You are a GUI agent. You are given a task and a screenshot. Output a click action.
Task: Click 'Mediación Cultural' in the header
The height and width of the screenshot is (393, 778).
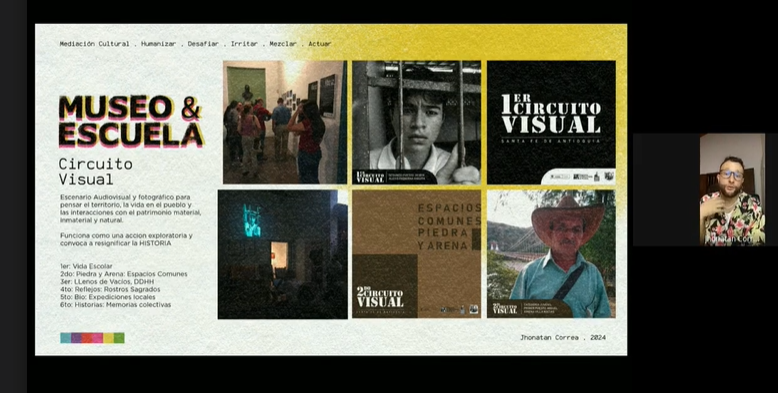94,44
